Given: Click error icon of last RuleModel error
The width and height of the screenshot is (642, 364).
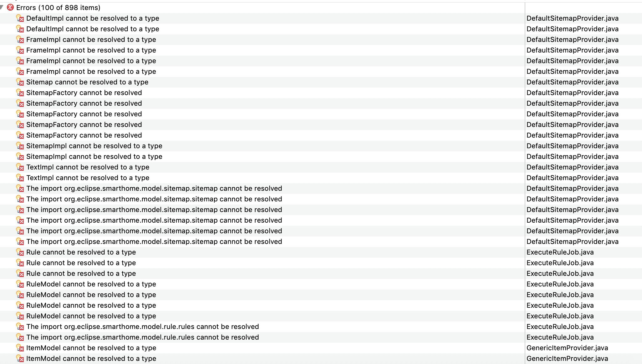Looking at the screenshot, I should pyautogui.click(x=20, y=316).
